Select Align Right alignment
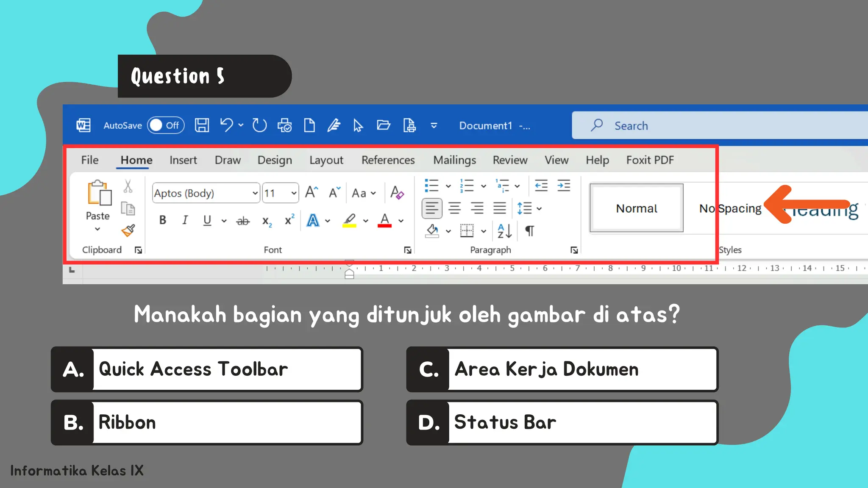The height and width of the screenshot is (488, 868). coord(477,208)
